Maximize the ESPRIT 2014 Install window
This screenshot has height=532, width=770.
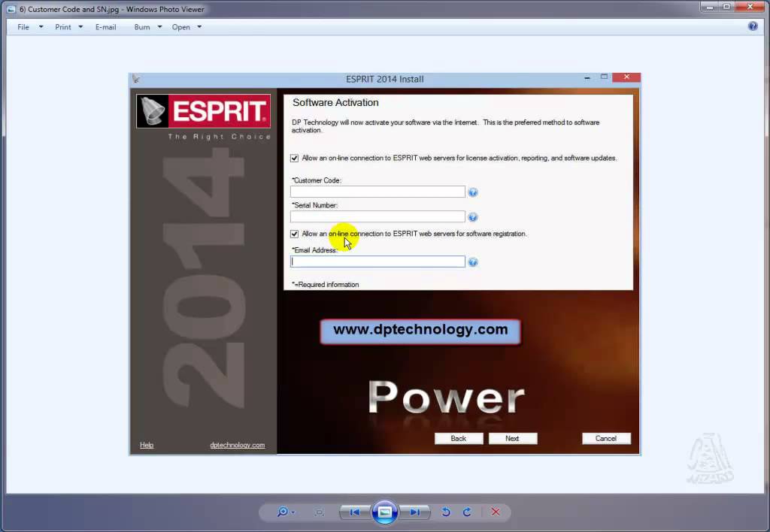coord(604,77)
